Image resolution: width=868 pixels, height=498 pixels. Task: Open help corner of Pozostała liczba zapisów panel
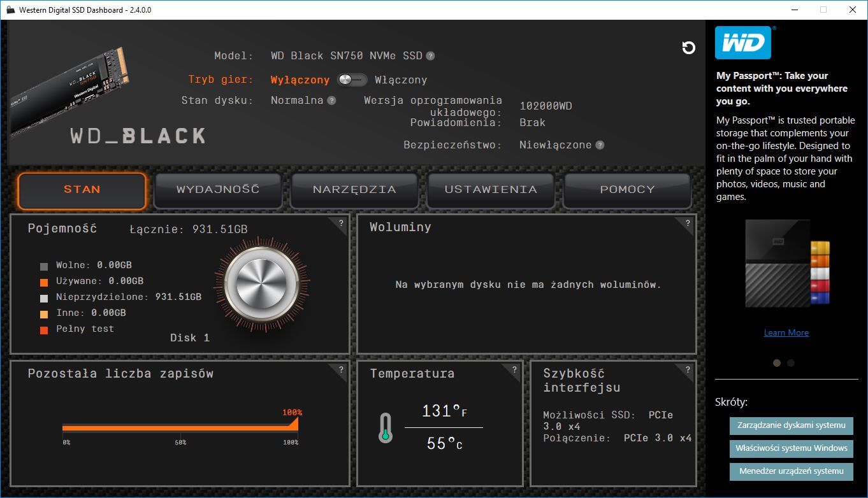tap(341, 370)
